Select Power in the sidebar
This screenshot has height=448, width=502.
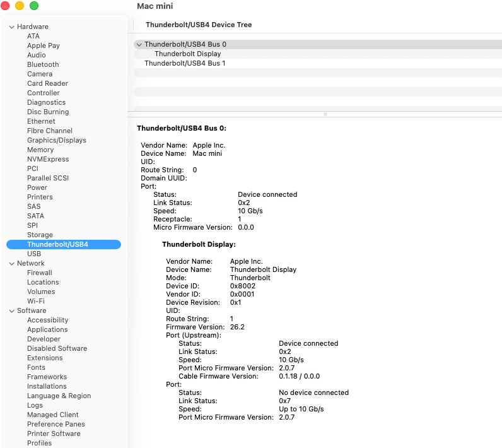tap(37, 187)
